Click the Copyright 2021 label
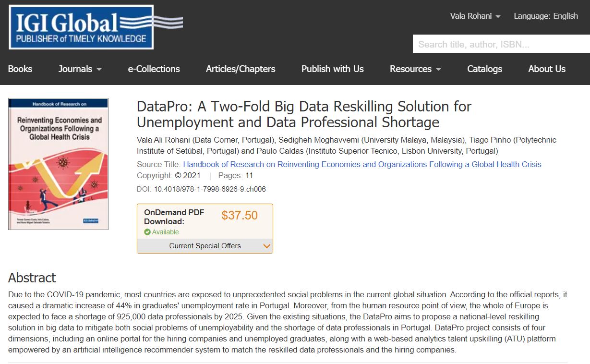590x364 pixels. (169, 175)
